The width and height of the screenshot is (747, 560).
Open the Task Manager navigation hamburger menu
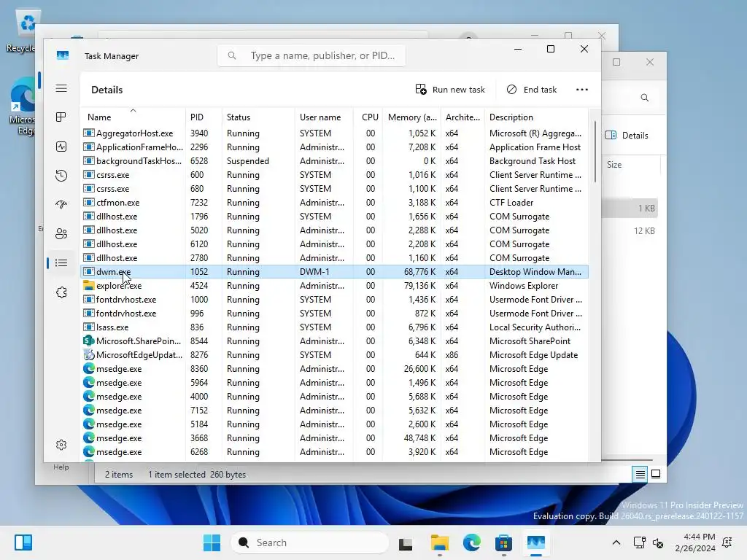coord(61,88)
